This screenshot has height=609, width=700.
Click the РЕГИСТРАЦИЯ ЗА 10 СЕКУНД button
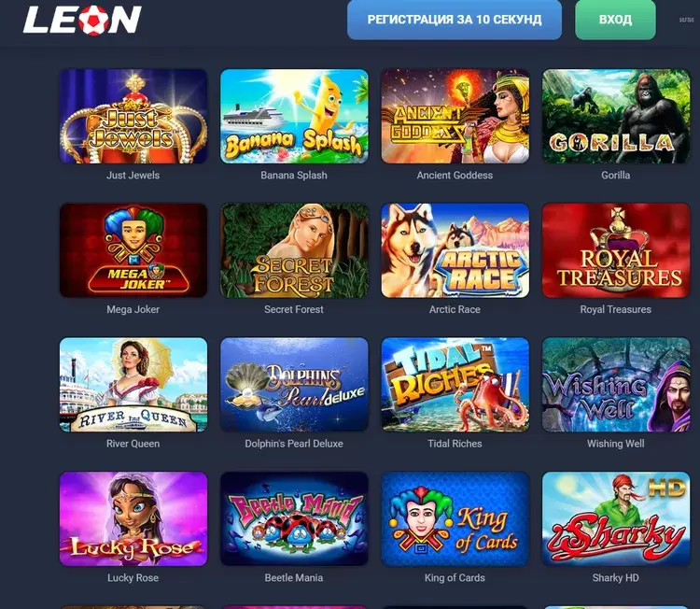455,20
